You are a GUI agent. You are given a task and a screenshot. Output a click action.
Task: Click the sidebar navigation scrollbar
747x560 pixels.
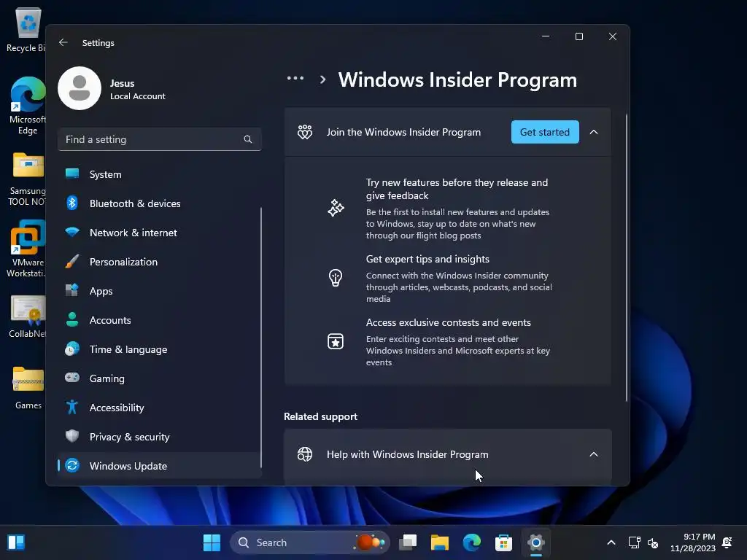coord(260,338)
